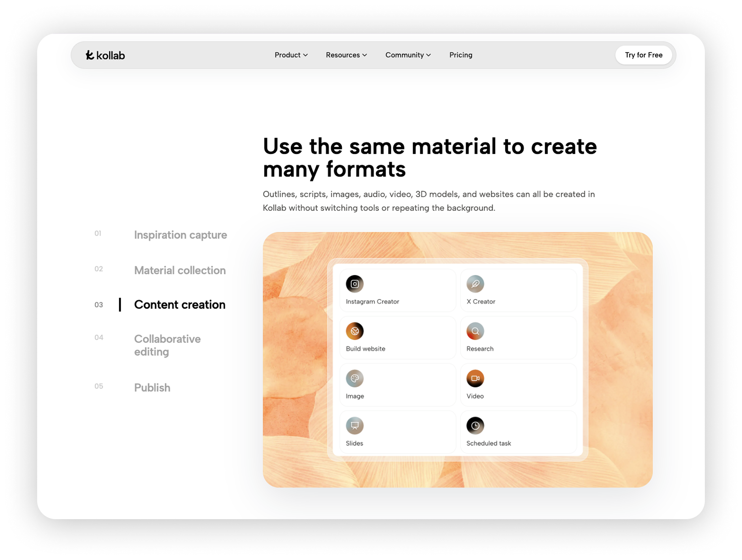Viewport: 742px width, 560px height.
Task: Open the Resources menu
Action: click(x=346, y=55)
